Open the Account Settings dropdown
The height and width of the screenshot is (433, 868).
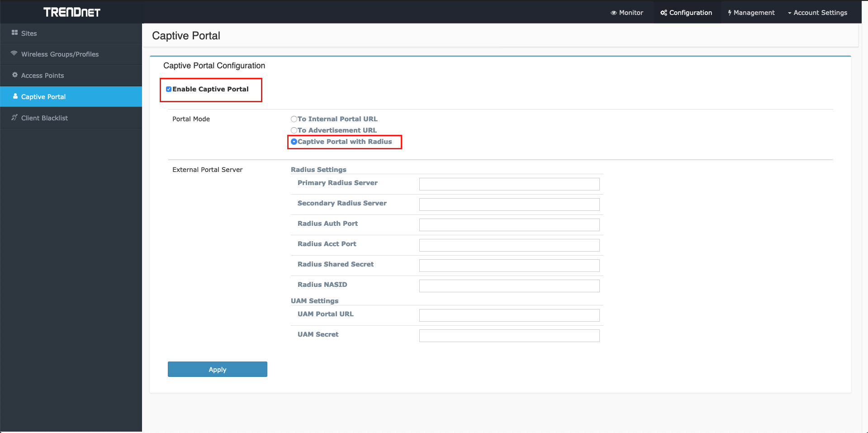[x=818, y=12]
